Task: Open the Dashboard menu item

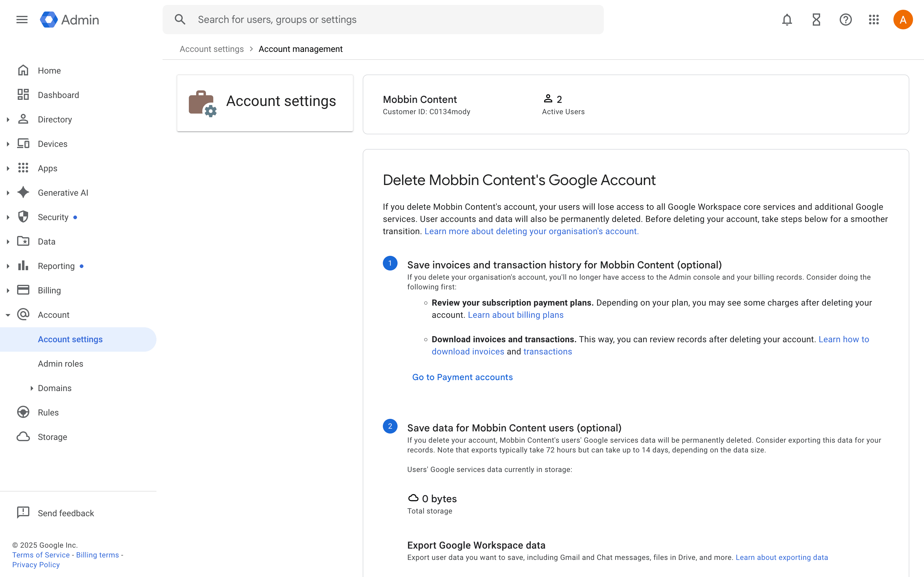Action: point(58,95)
